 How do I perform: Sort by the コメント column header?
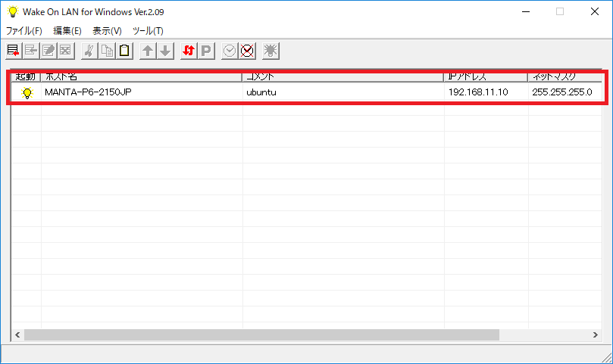[x=342, y=76]
